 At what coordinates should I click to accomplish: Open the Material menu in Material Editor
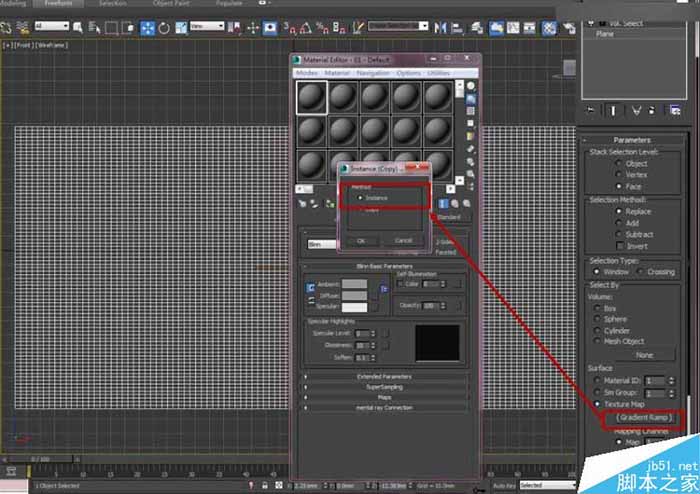click(x=337, y=73)
